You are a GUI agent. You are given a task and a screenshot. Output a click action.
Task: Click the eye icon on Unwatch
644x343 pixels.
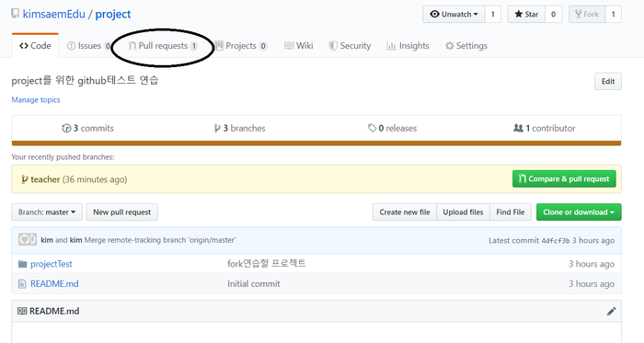(x=434, y=15)
